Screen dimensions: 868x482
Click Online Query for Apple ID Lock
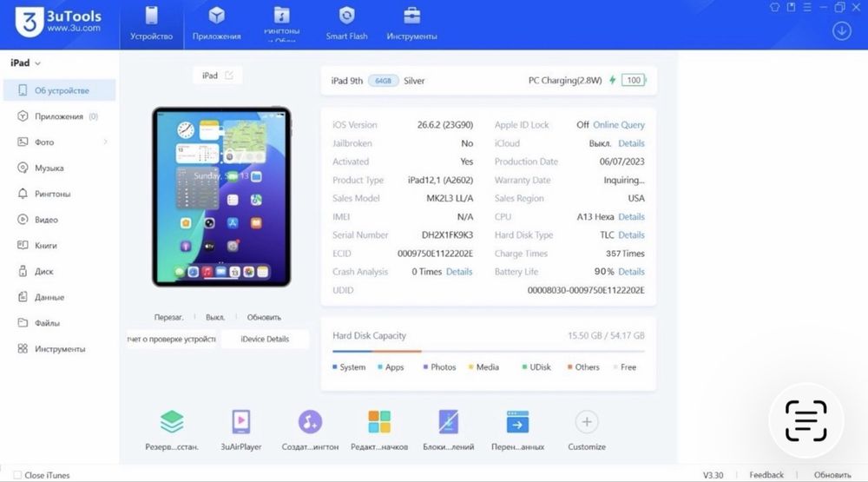pos(618,125)
